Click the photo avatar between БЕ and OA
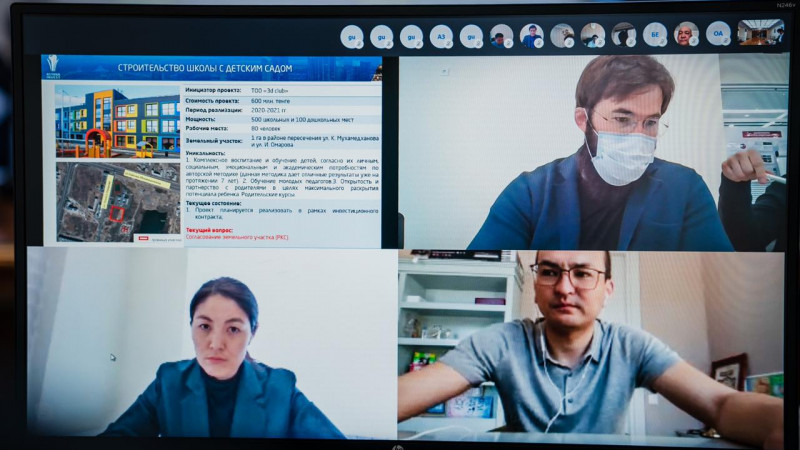The image size is (800, 450). 686,35
